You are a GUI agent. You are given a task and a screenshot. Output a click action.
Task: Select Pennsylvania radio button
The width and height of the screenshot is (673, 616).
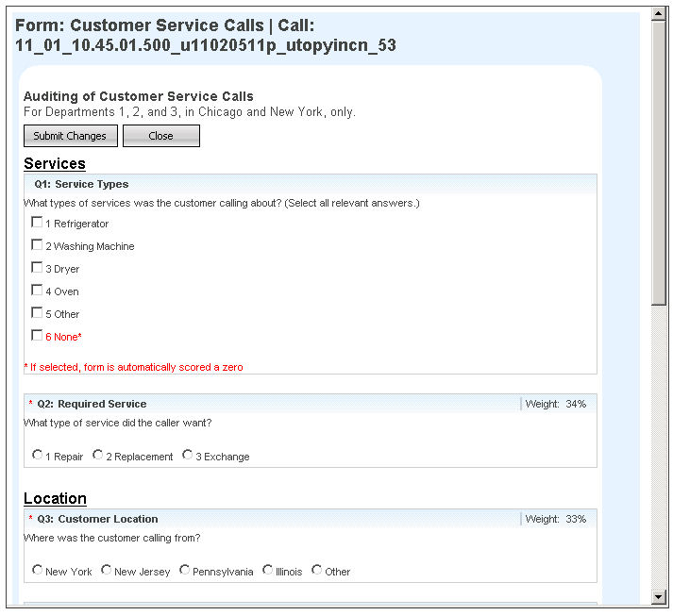tap(185, 571)
